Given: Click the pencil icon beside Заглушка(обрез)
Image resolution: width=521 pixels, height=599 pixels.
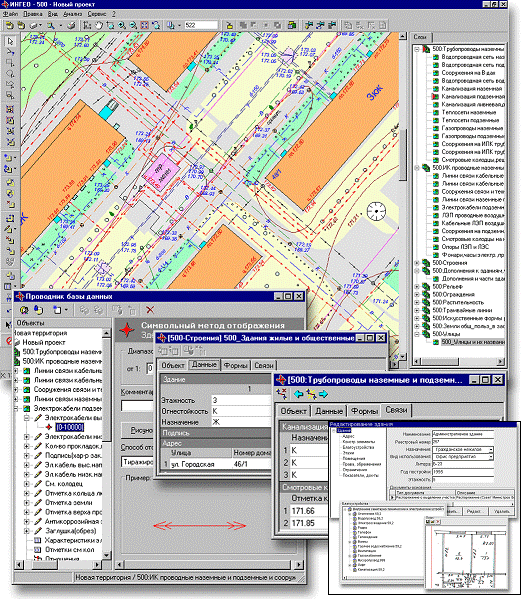Looking at the screenshot, I should (x=38, y=531).
